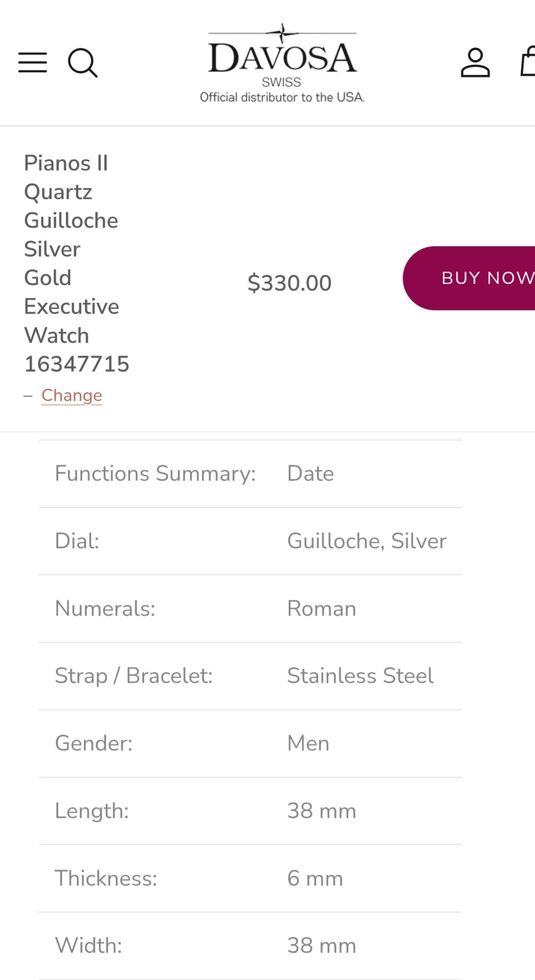Click the Dial specification label

[77, 541]
